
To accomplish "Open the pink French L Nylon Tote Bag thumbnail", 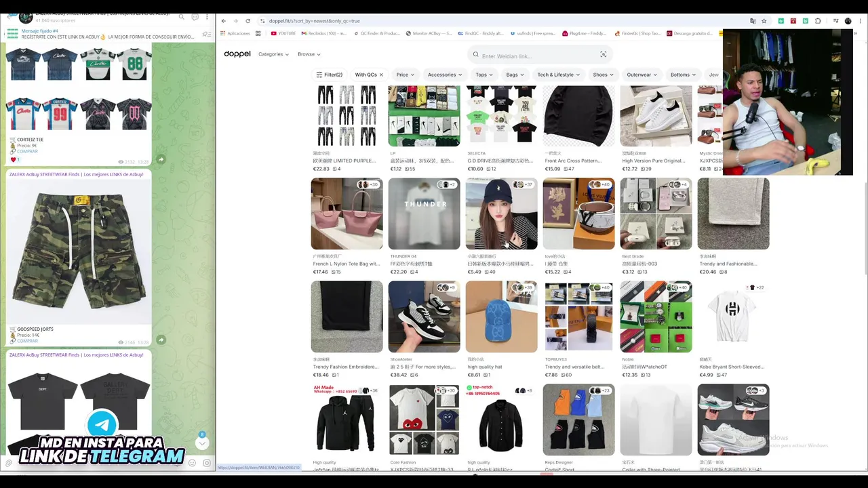I will click(347, 213).
